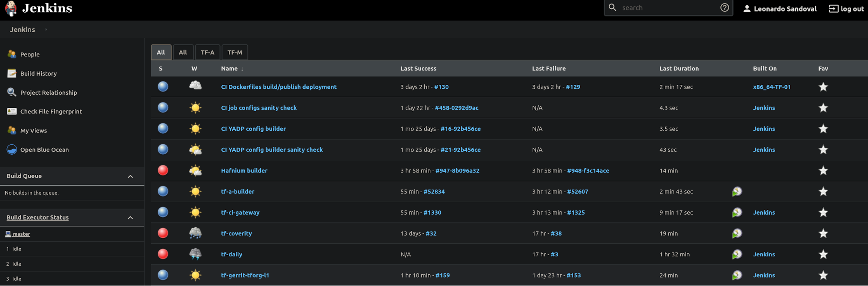Viewport: 868px width, 286px height.
Task: Log out of Jenkins
Action: [846, 9]
